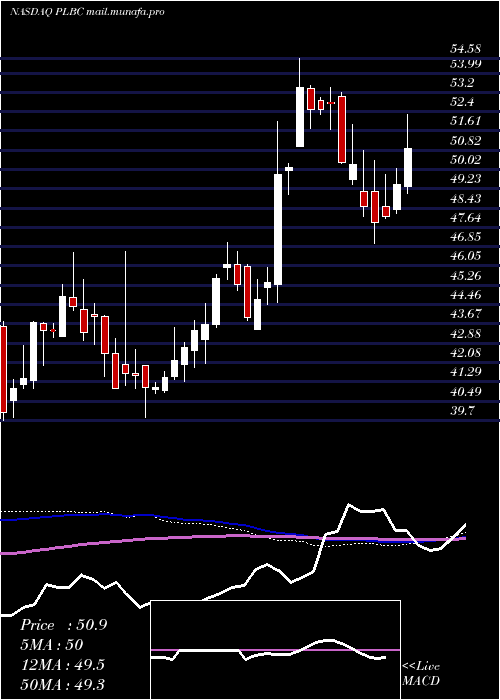Click the 50MA : 49.3 readout

coord(63,684)
